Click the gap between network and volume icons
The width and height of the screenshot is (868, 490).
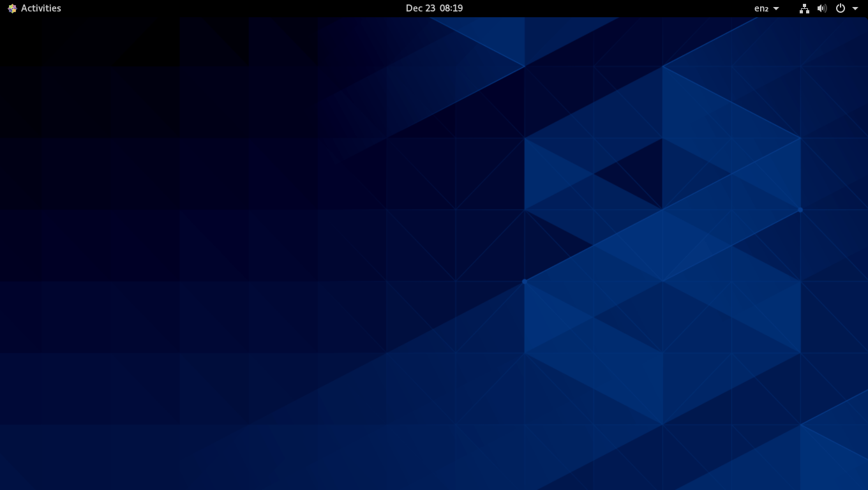click(813, 8)
